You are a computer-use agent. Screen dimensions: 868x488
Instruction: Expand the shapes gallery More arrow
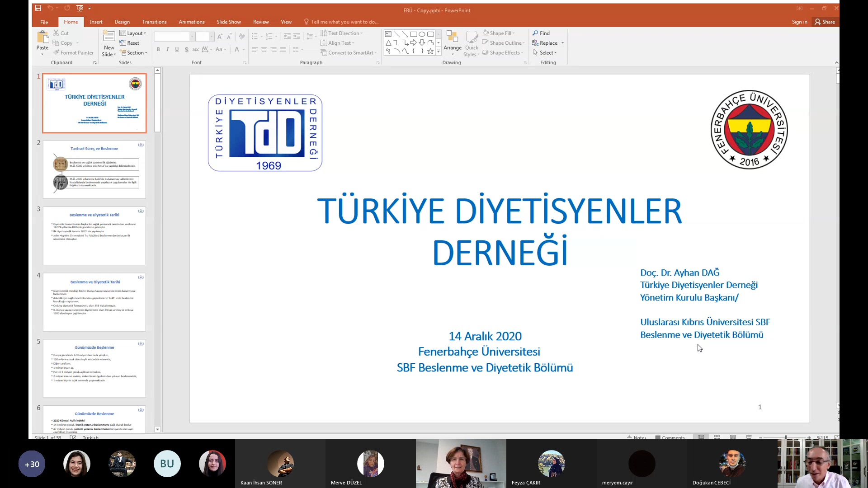(439, 52)
